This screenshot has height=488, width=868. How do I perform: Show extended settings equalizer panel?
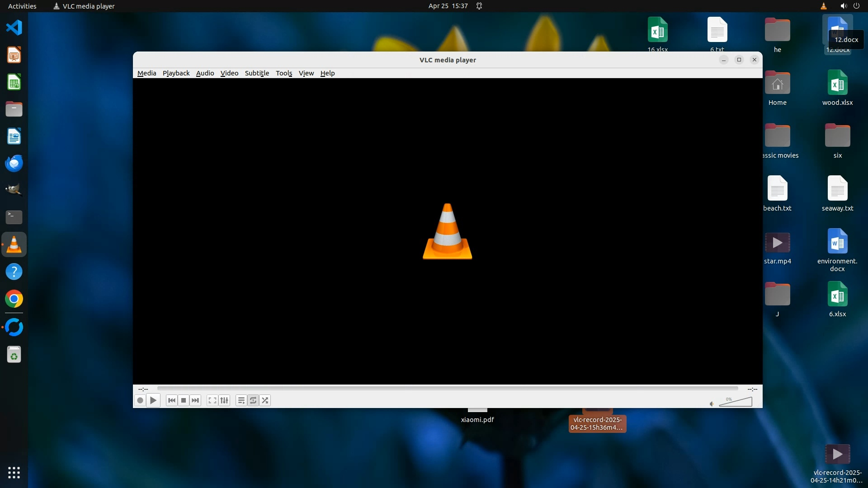pyautogui.click(x=224, y=400)
